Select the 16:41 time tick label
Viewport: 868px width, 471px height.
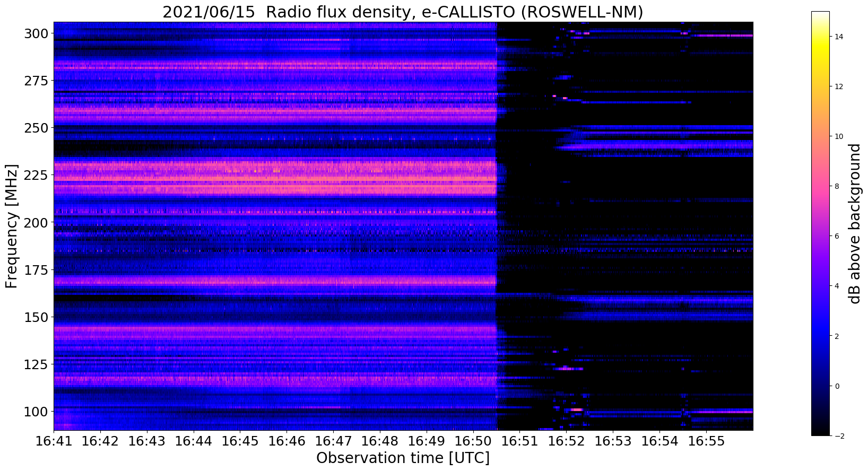click(x=54, y=441)
